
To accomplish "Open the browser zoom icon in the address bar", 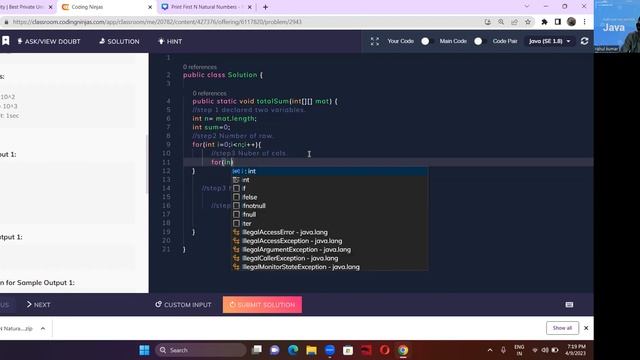I will [x=501, y=22].
